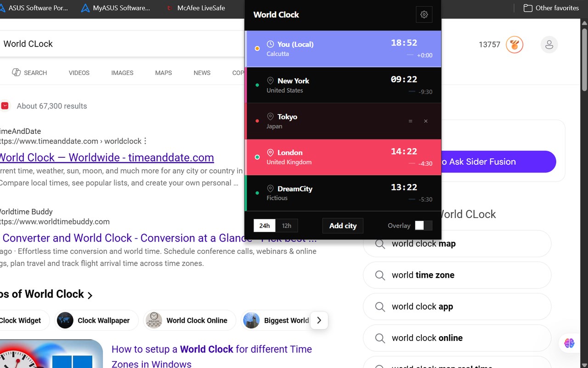Click the Add city button
This screenshot has width=588, height=368.
point(343,225)
